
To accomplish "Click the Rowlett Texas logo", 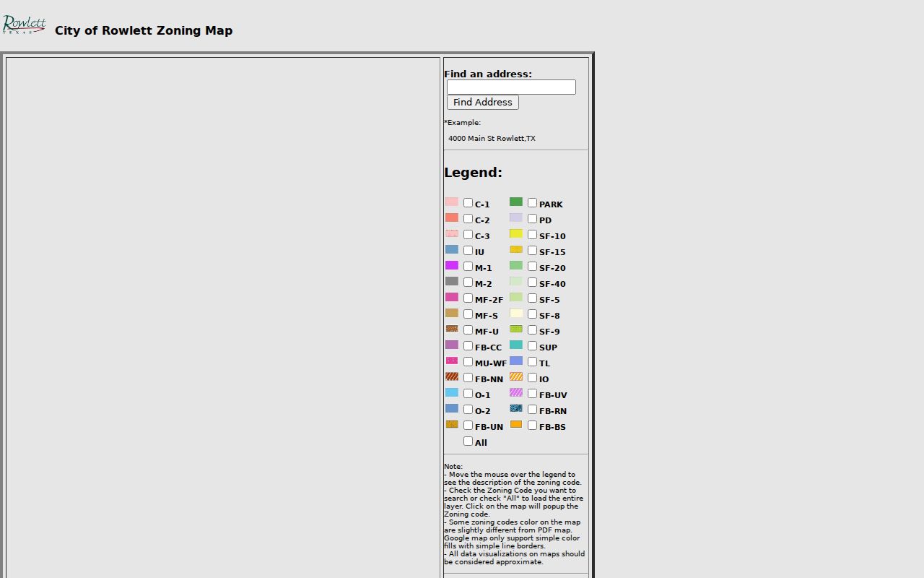I will point(24,25).
